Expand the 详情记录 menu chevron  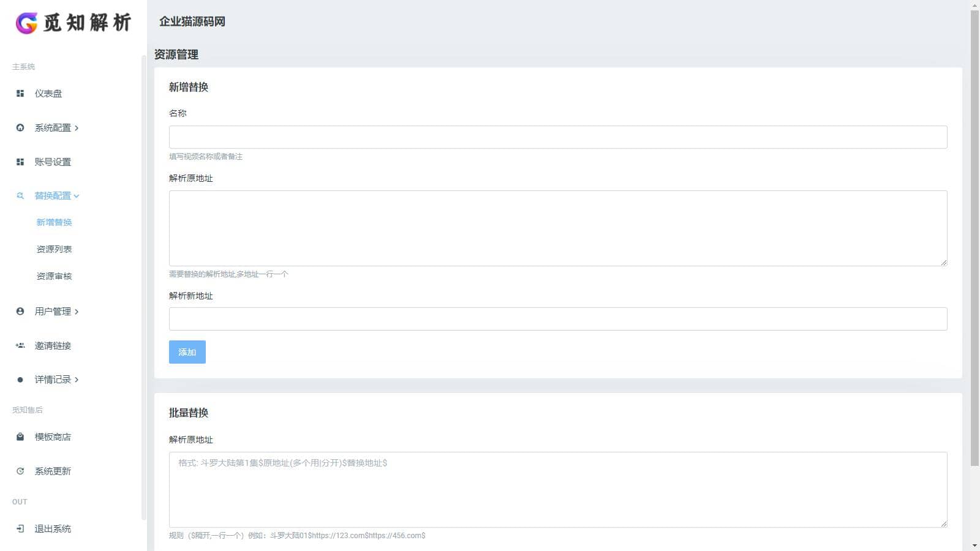point(77,380)
